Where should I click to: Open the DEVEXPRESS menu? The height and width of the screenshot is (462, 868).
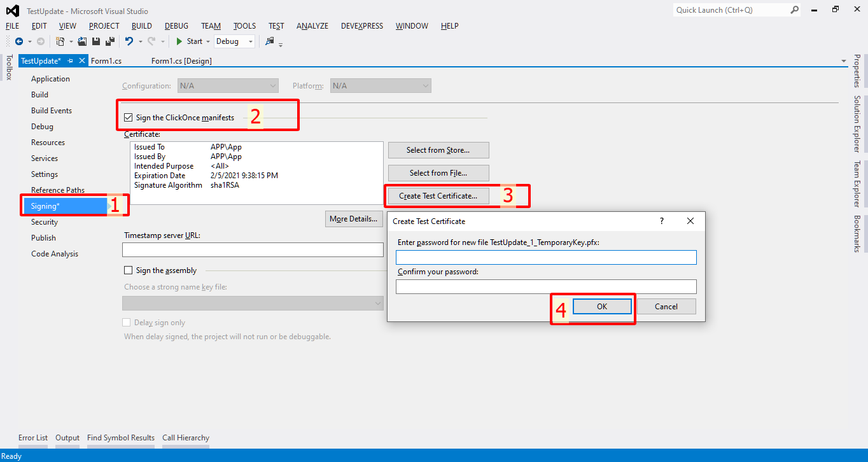pos(362,26)
